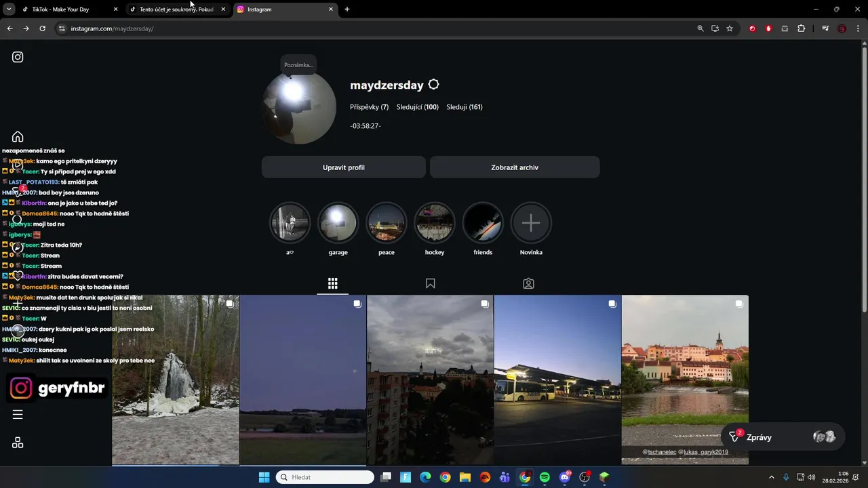Open the Instagram logo in sidebar

[x=18, y=57]
